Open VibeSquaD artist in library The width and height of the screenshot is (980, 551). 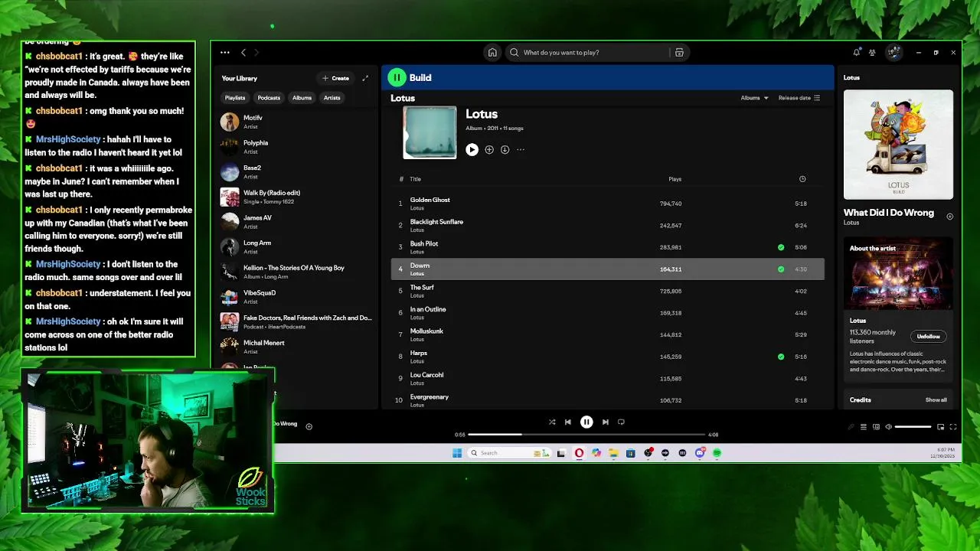[295, 297]
